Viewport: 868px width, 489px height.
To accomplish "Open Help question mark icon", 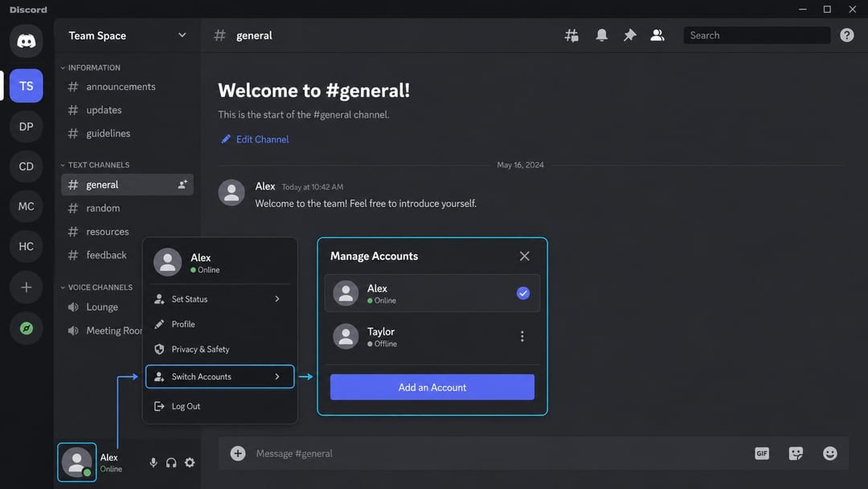I will point(846,35).
